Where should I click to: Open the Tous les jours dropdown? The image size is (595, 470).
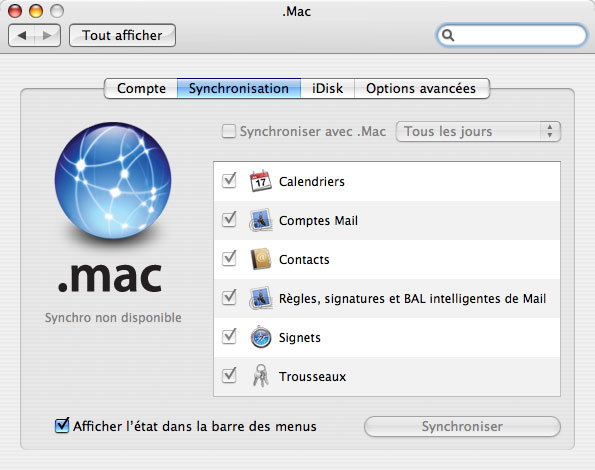point(478,132)
